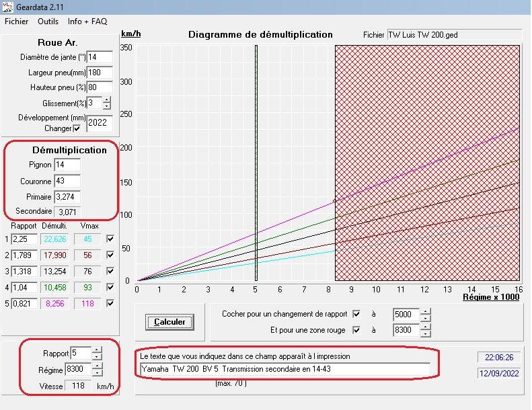The image size is (532, 410).
Task: Click the Hauteur pneu field
Action: click(100, 87)
